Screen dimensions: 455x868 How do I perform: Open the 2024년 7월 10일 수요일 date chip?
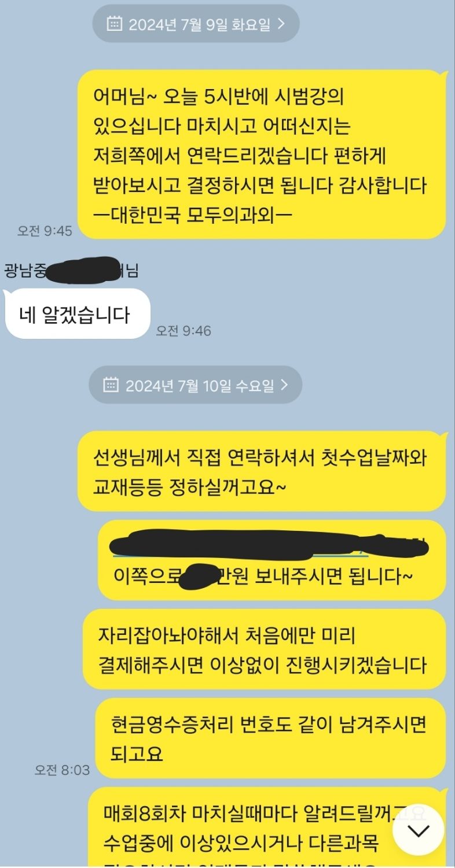tap(196, 385)
